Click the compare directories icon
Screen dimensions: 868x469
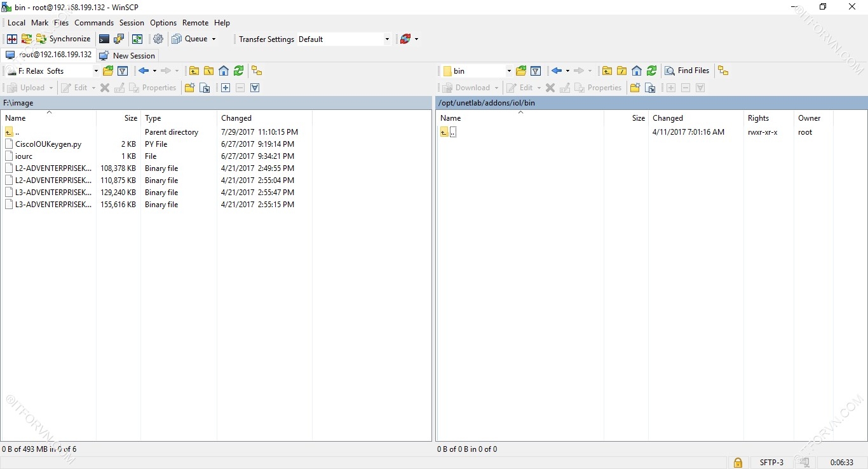click(x=12, y=39)
